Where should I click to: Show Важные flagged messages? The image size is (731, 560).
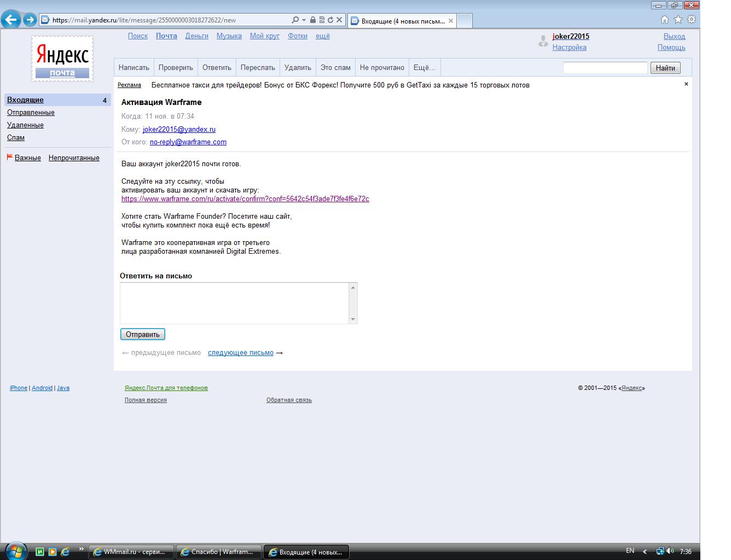28,158
